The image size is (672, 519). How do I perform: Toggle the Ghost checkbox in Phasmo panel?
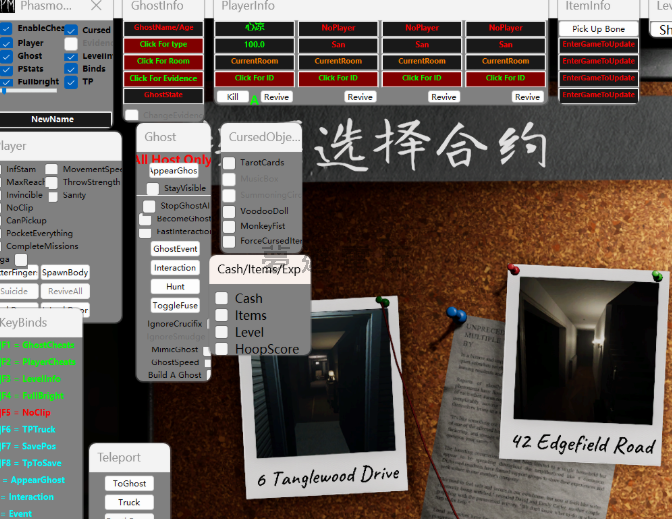[x=6, y=56]
